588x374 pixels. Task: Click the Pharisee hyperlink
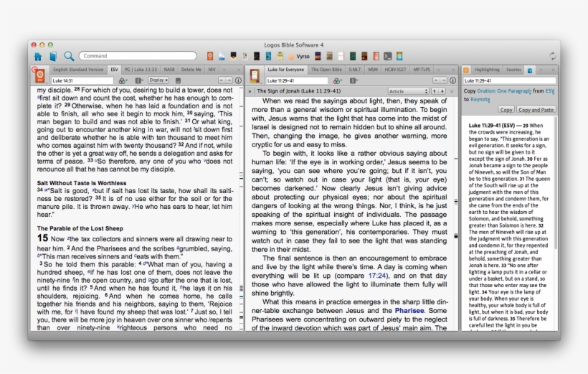(x=409, y=311)
